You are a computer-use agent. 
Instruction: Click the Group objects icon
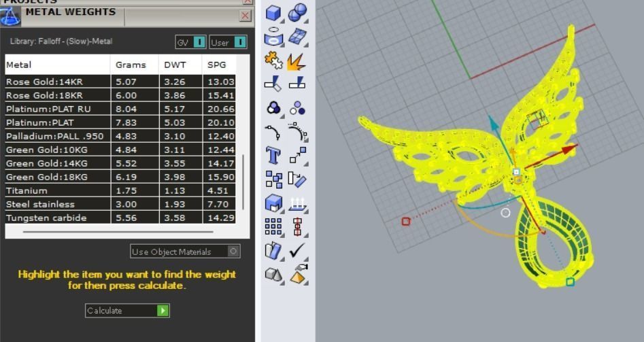(273, 107)
